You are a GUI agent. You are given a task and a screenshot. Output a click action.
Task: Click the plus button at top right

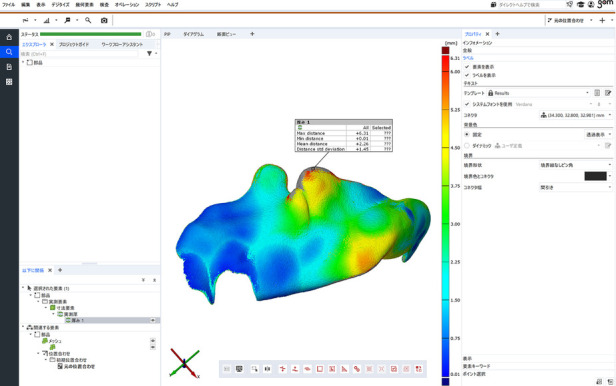coord(602,20)
